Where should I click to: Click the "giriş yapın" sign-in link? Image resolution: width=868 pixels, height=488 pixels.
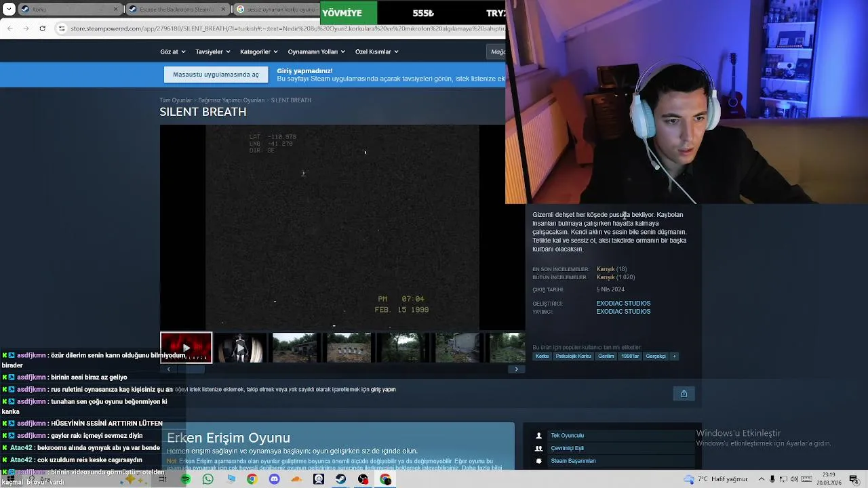tap(383, 390)
